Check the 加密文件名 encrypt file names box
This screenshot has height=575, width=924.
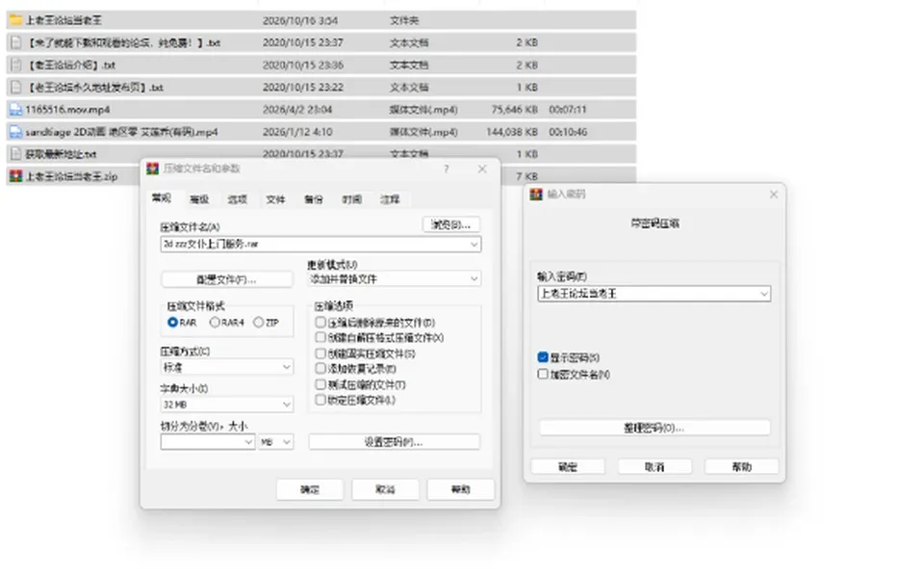point(543,374)
